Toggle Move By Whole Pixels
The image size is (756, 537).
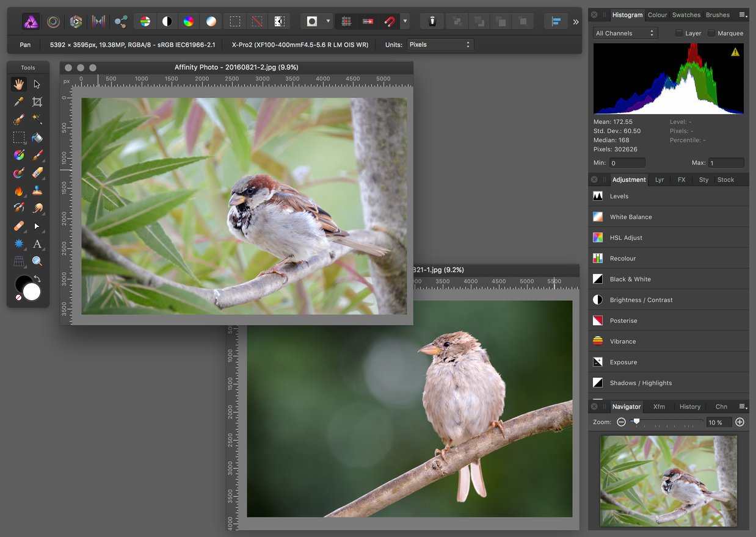(368, 21)
